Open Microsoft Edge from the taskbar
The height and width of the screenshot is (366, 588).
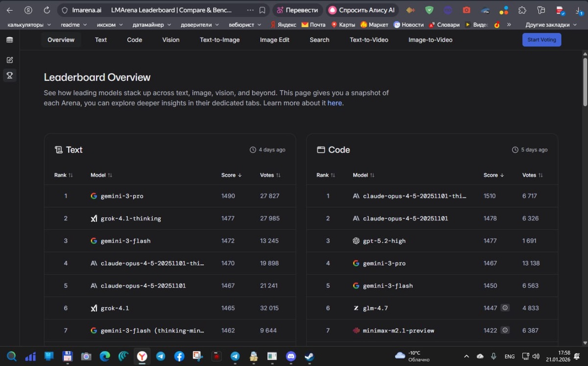coord(105,356)
